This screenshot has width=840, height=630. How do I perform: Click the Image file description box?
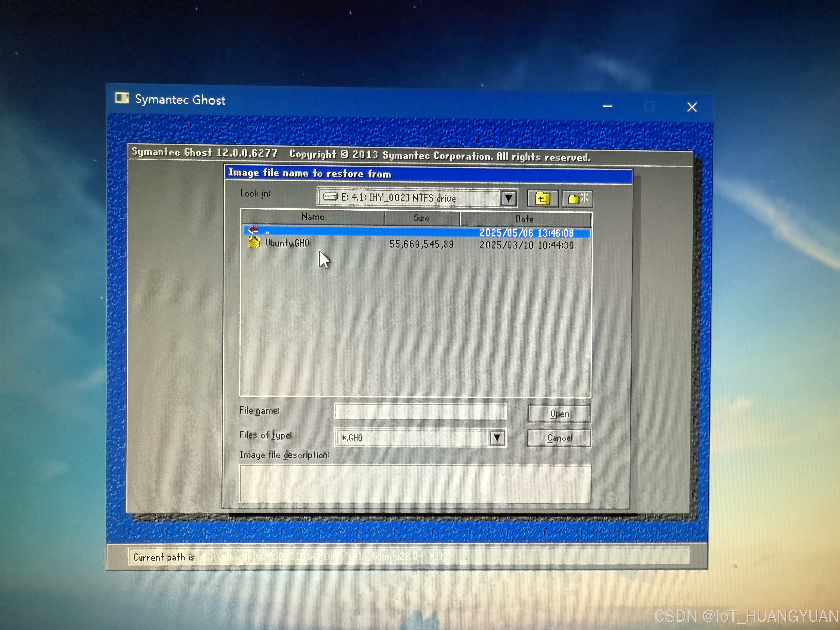(415, 484)
